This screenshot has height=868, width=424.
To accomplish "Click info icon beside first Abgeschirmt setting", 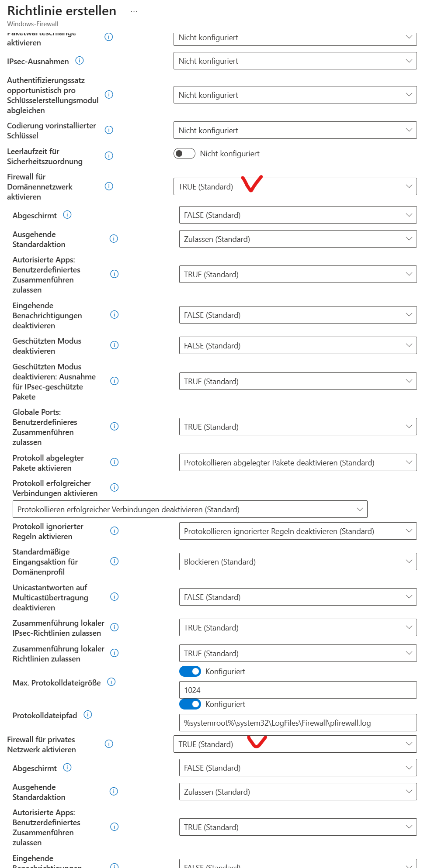I will click(x=67, y=215).
